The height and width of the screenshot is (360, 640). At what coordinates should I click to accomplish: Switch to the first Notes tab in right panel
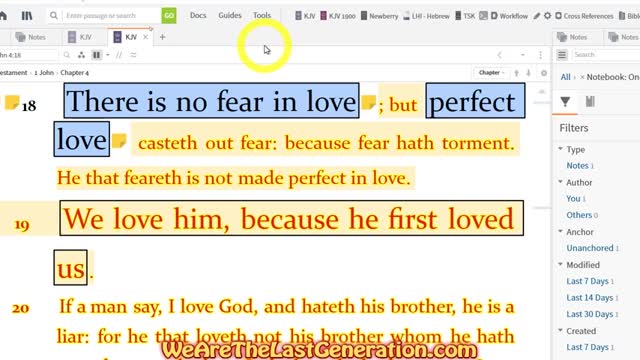572,37
